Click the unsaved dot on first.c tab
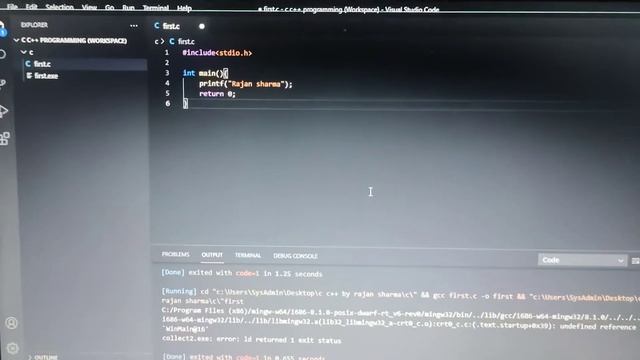The width and height of the screenshot is (640, 360). click(x=202, y=26)
